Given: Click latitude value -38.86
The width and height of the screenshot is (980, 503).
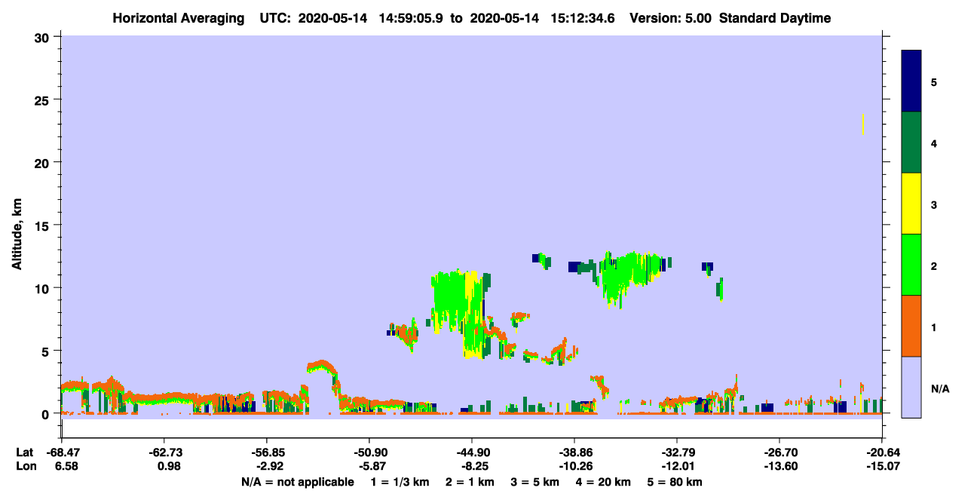Looking at the screenshot, I should pos(574,452).
